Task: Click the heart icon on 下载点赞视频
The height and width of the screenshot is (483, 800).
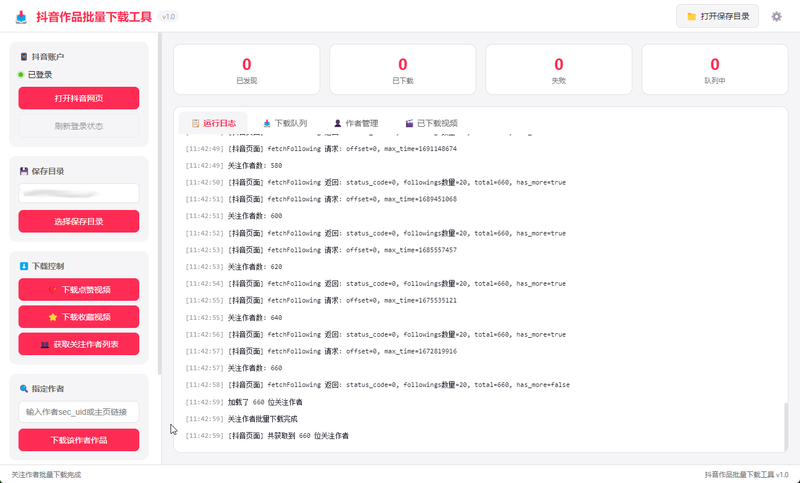Action: click(52, 290)
